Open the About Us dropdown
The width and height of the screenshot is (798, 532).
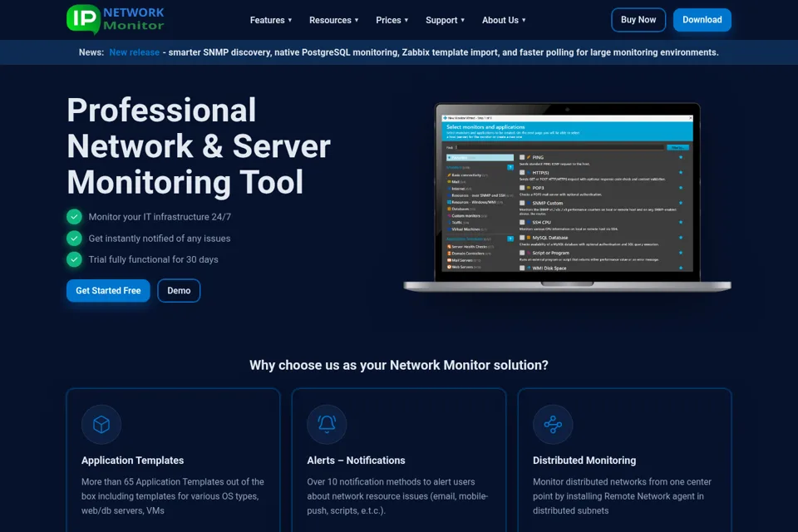click(x=504, y=20)
